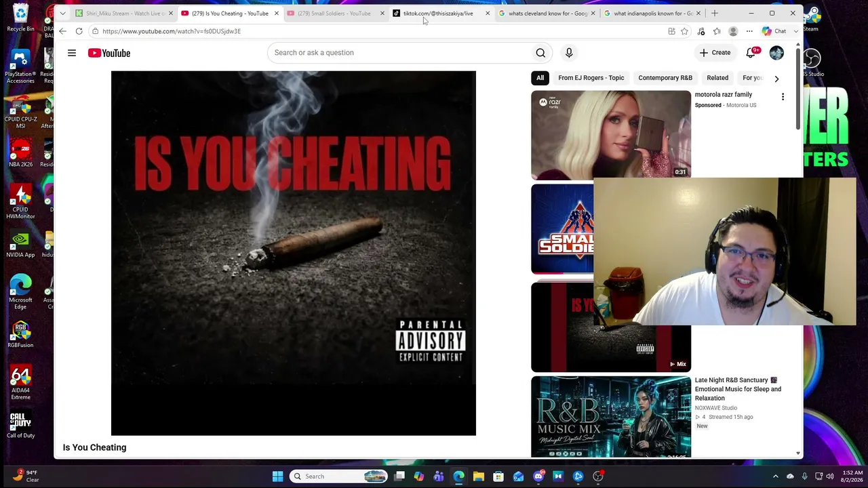The image size is (868, 488).
Task: Open Task View on the taskbar
Action: 399,476
